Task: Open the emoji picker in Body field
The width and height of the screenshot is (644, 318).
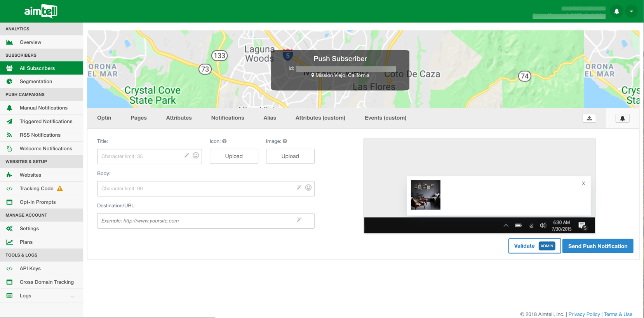Action: click(308, 188)
